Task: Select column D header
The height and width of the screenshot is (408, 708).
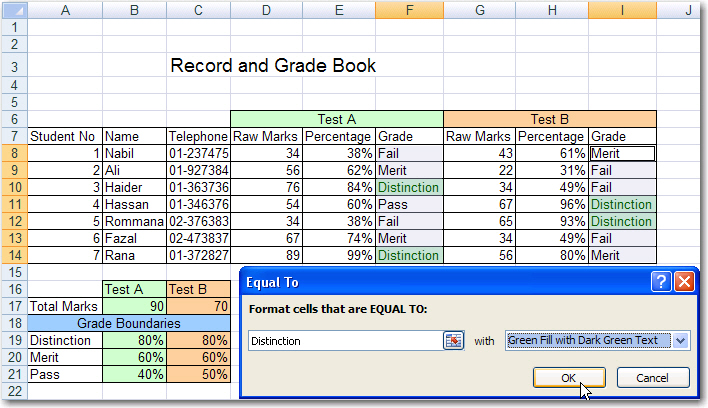Action: tap(266, 10)
